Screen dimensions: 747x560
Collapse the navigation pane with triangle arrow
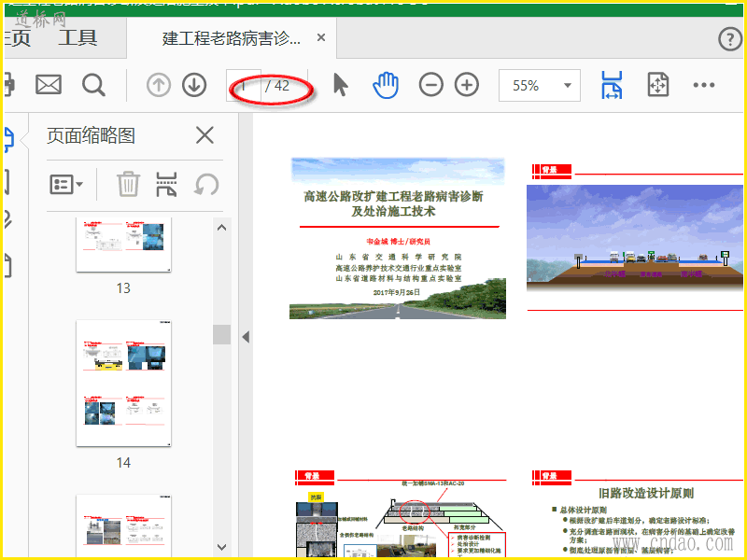246,337
